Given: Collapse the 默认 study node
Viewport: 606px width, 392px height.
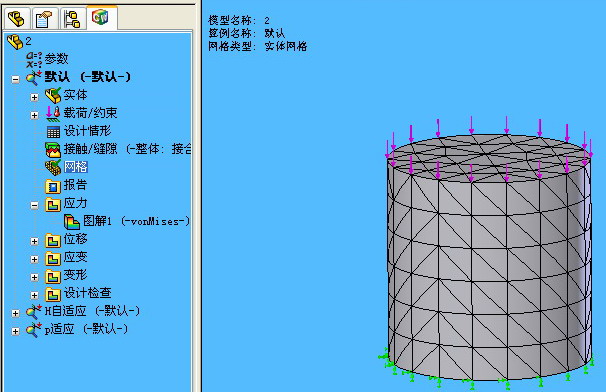Looking at the screenshot, I should pyautogui.click(x=15, y=79).
